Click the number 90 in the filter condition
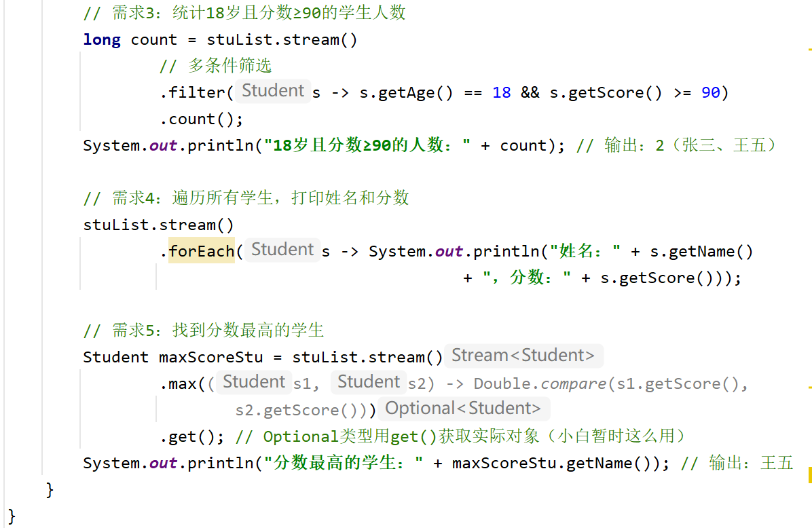Screen dimensions: 812x528 [710, 93]
